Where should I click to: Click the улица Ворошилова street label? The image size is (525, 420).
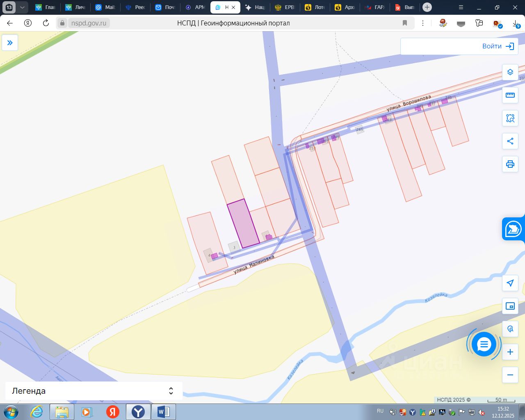point(409,103)
